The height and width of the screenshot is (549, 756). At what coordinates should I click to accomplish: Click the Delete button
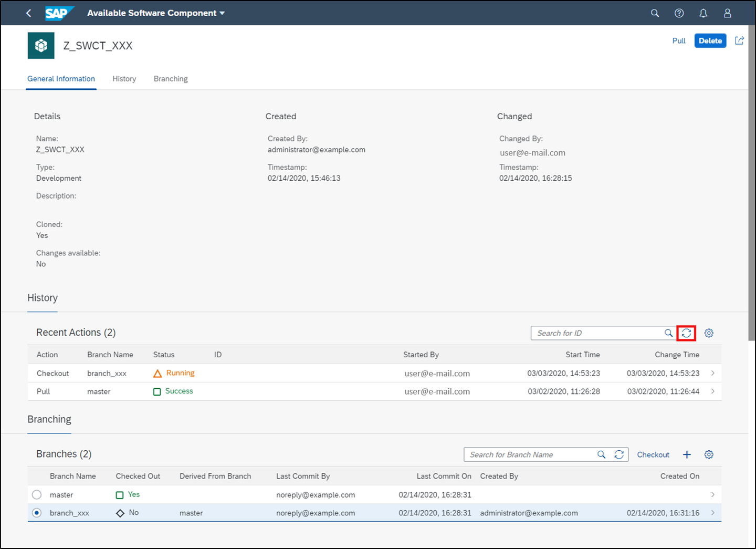tap(710, 40)
